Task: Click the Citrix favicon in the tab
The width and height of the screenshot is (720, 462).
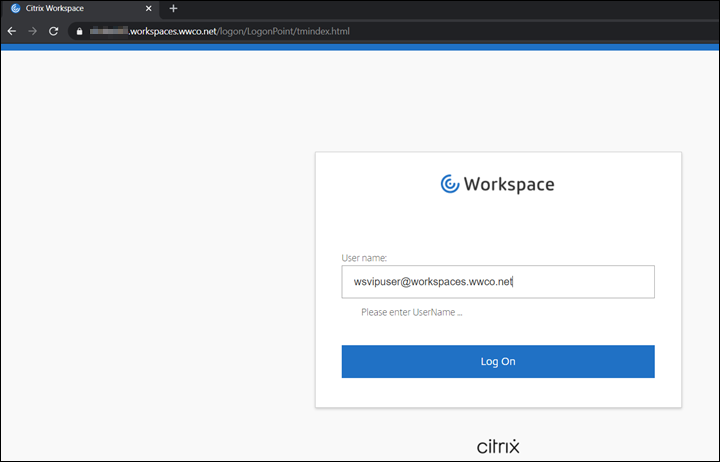Action: (16, 8)
